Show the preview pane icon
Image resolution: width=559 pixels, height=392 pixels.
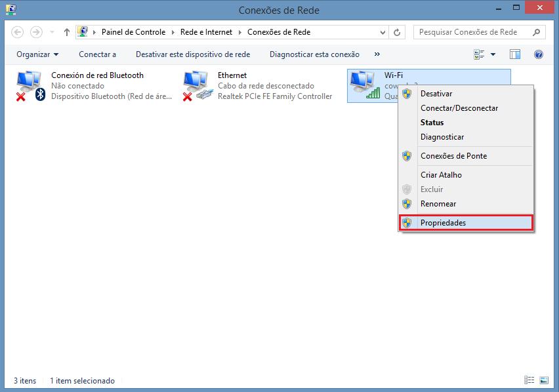(515, 54)
